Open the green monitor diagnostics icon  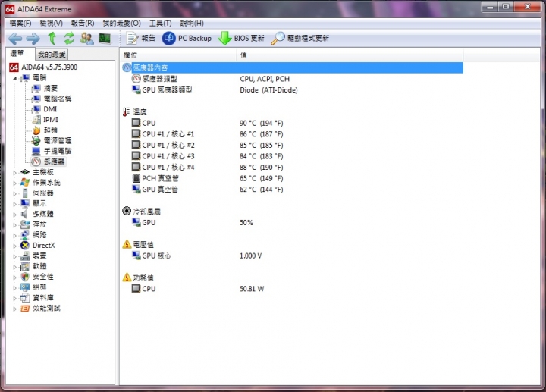point(105,39)
